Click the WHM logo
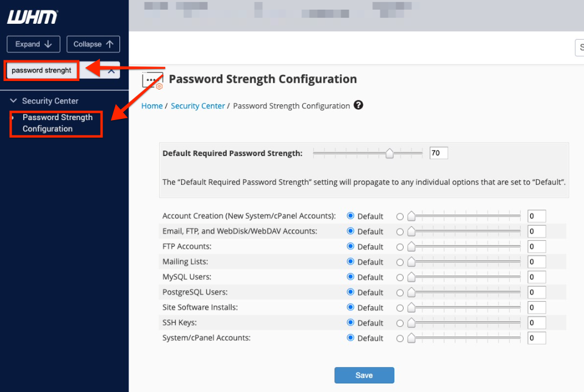 click(32, 17)
